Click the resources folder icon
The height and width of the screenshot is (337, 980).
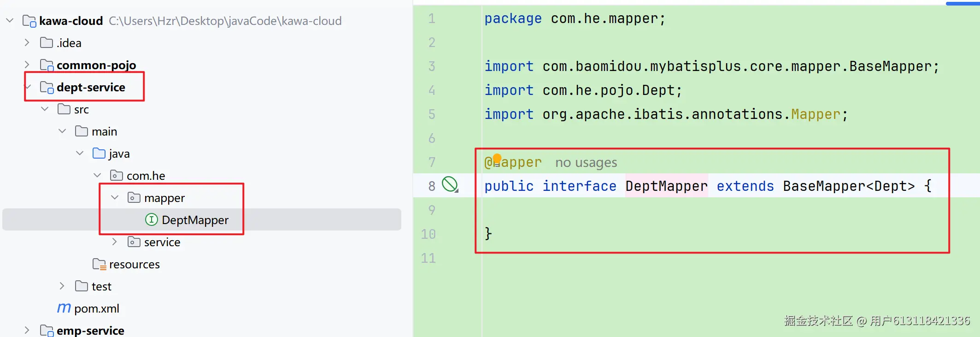coord(99,264)
